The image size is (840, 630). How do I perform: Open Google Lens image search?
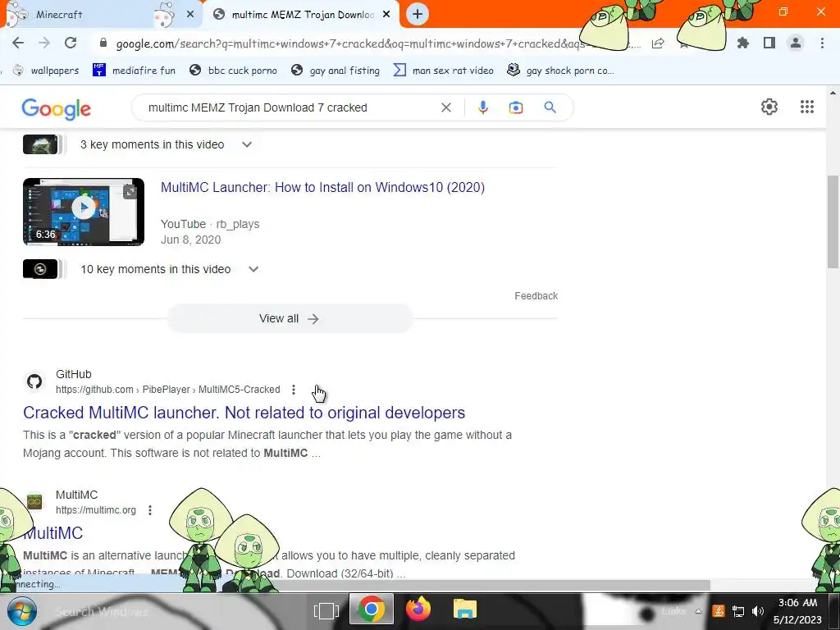click(516, 107)
